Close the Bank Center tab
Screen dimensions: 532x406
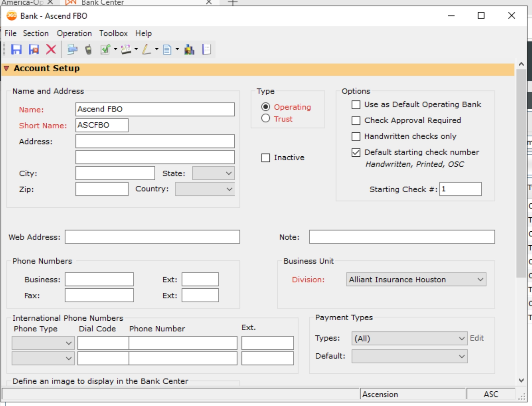pos(209,2)
